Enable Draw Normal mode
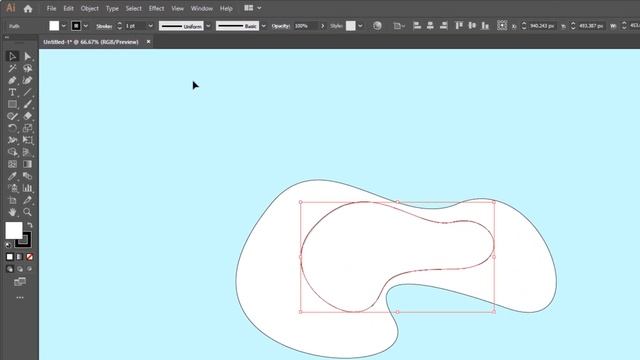 tap(10, 269)
